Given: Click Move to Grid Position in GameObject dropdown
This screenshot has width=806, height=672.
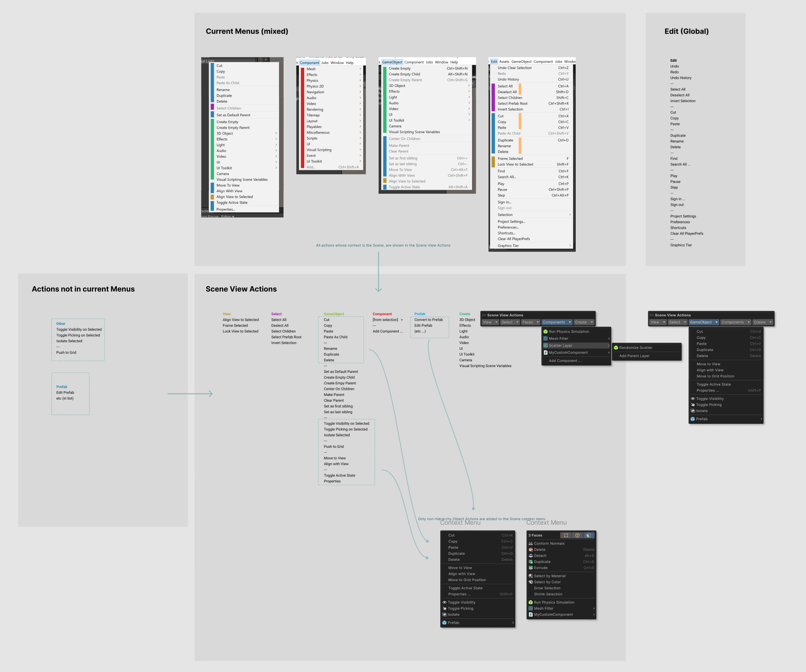Looking at the screenshot, I should coord(715,376).
